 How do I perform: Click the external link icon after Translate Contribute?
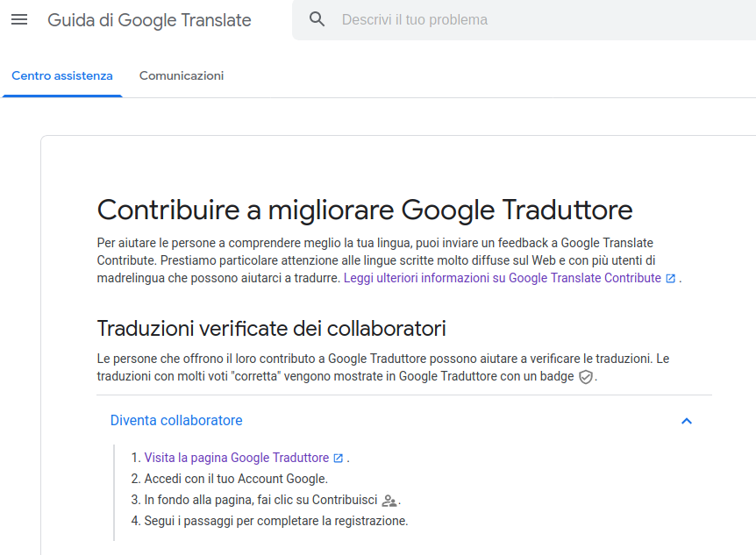point(670,278)
